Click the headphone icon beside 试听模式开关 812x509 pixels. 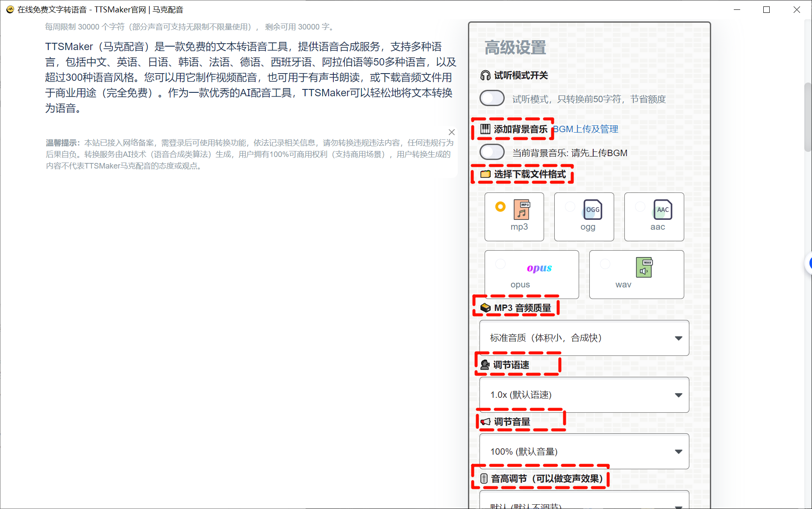485,76
